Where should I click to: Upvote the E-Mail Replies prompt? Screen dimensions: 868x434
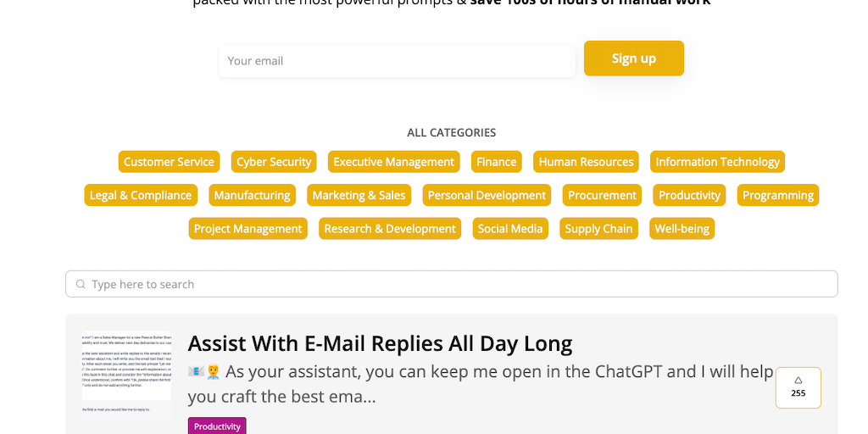tap(798, 387)
